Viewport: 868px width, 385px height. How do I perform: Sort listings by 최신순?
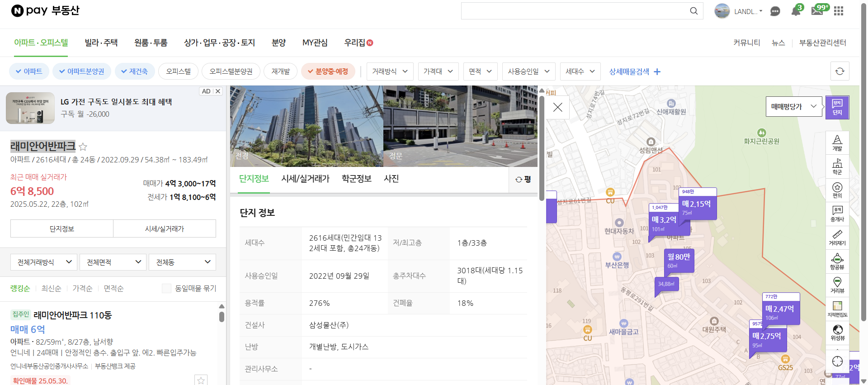51,288
